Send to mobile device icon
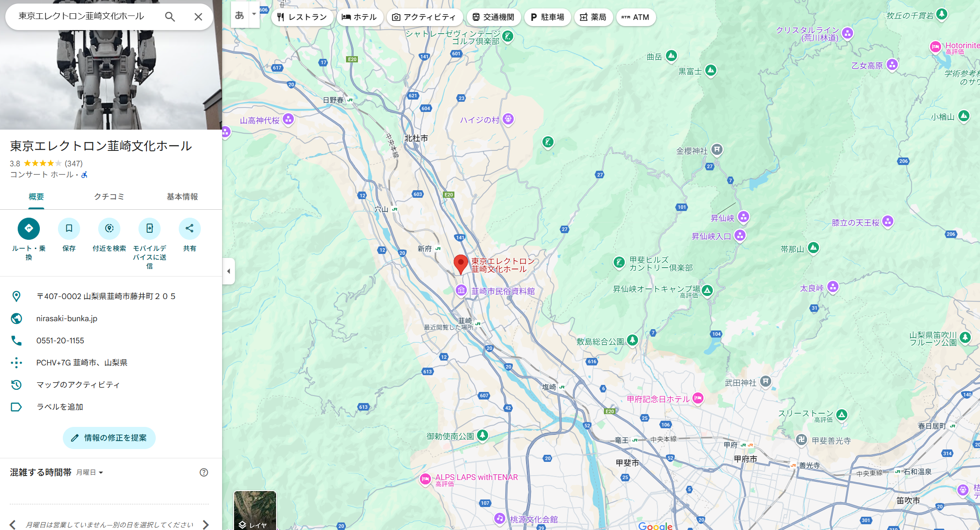This screenshot has width=980, height=530. [150, 228]
